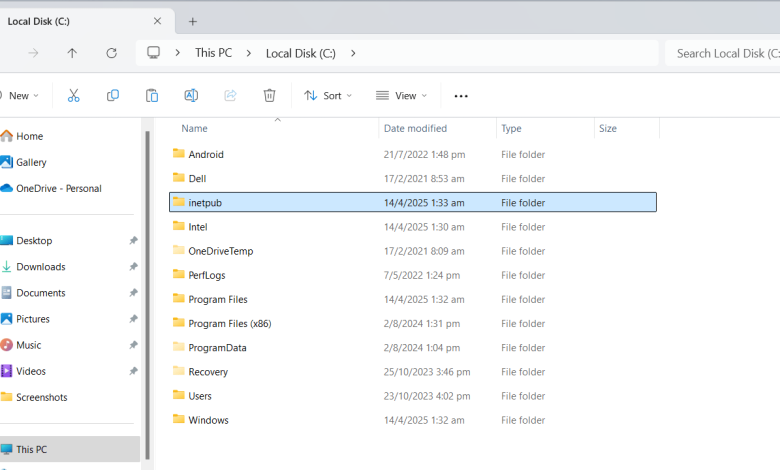
Task: Open the Sort dropdown menu
Action: point(328,95)
